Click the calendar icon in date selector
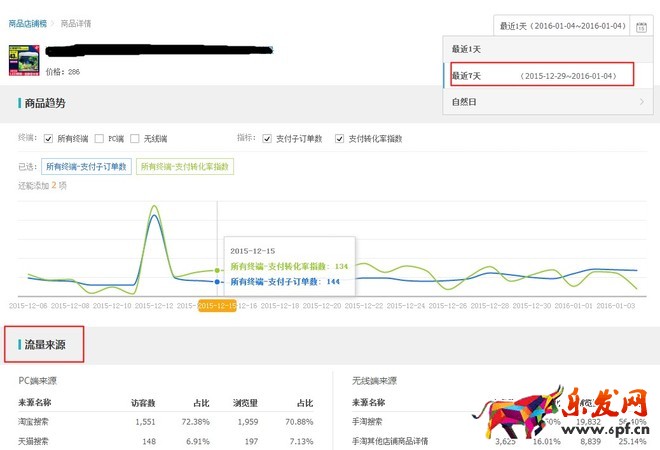 641,25
